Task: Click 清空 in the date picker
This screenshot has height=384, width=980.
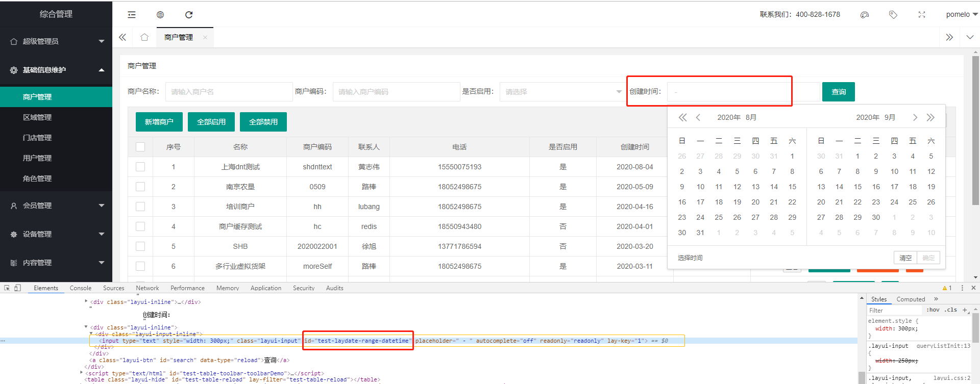Action: coord(905,258)
